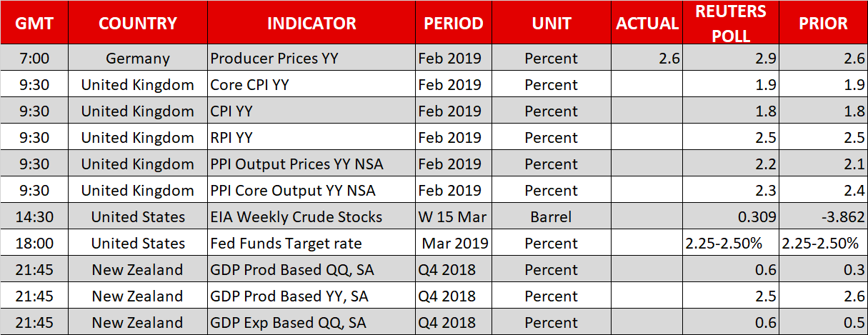The height and width of the screenshot is (335, 868).
Task: Click the GDP Prod Based YY, SA cell
Action: (x=288, y=296)
